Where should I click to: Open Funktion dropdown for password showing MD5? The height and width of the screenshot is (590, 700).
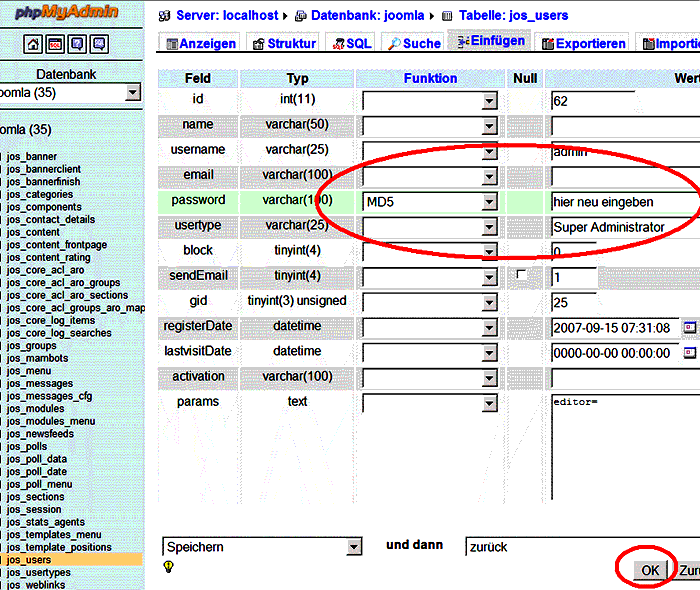click(x=430, y=202)
